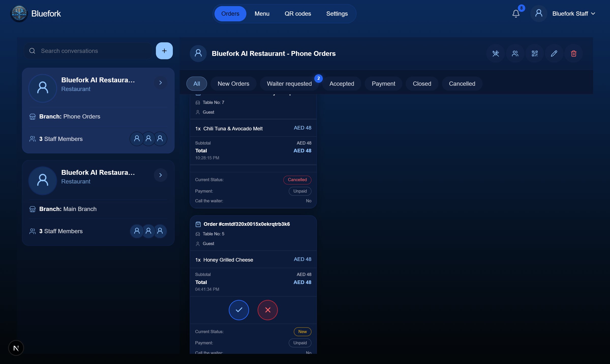Viewport: 610px width, 364px height.
Task: Click the crossed utensils icon in header
Action: pyautogui.click(x=496, y=53)
